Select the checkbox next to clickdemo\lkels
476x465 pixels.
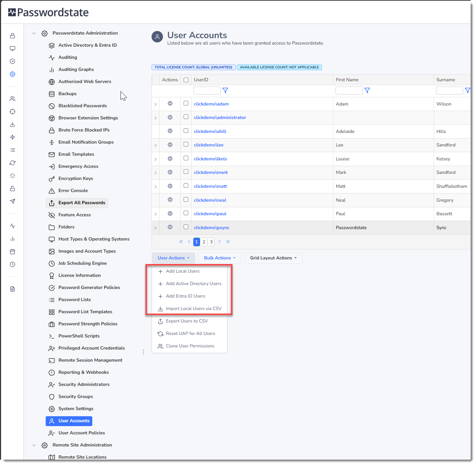186,158
